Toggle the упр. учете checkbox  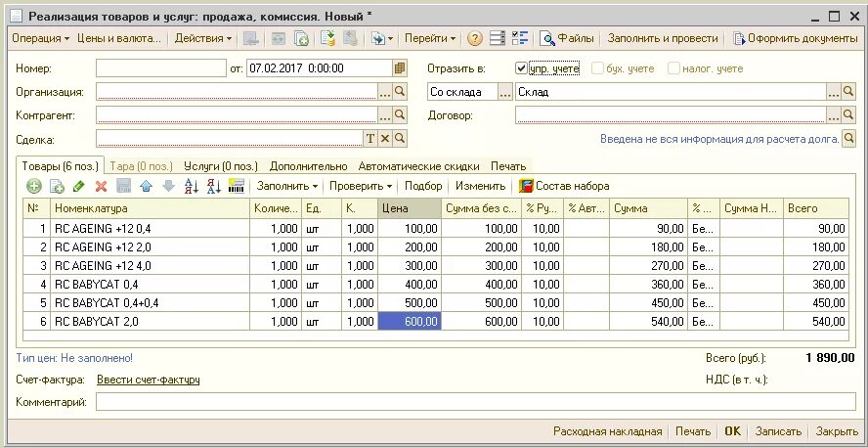coord(520,68)
